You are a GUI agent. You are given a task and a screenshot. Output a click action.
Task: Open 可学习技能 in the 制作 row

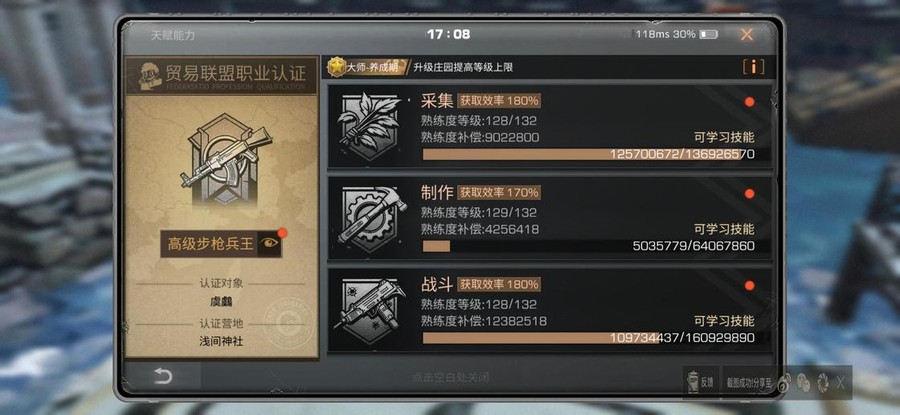point(724,229)
